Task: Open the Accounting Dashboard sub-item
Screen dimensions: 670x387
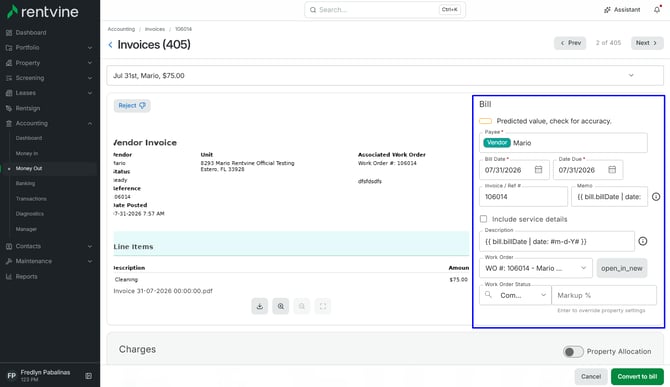Action: coord(29,138)
